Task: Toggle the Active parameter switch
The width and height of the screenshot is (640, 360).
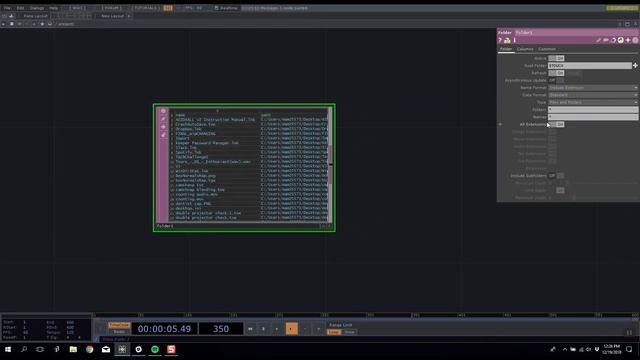Action: 556,58
